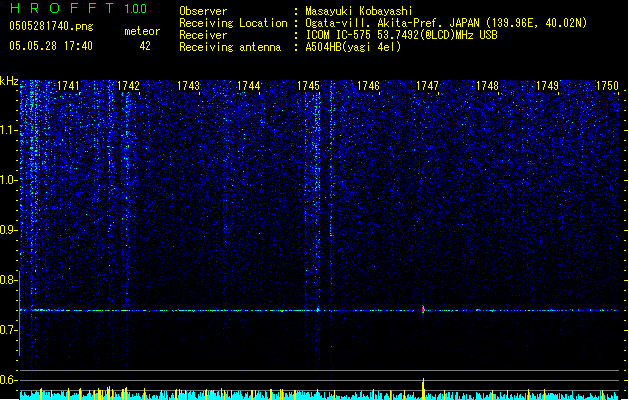
Task: Select the filename 0505281740.png
Action: point(51,26)
